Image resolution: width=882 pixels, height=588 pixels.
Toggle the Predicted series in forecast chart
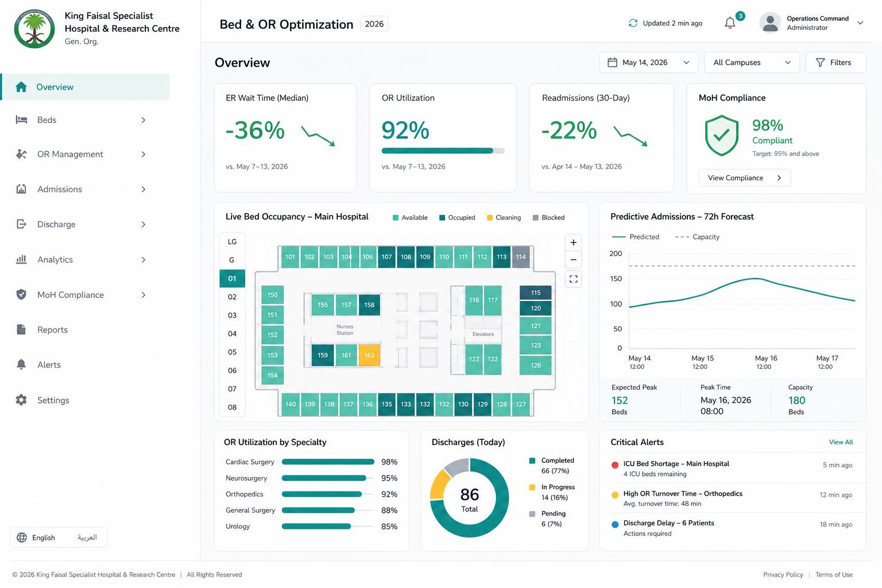[x=636, y=237]
